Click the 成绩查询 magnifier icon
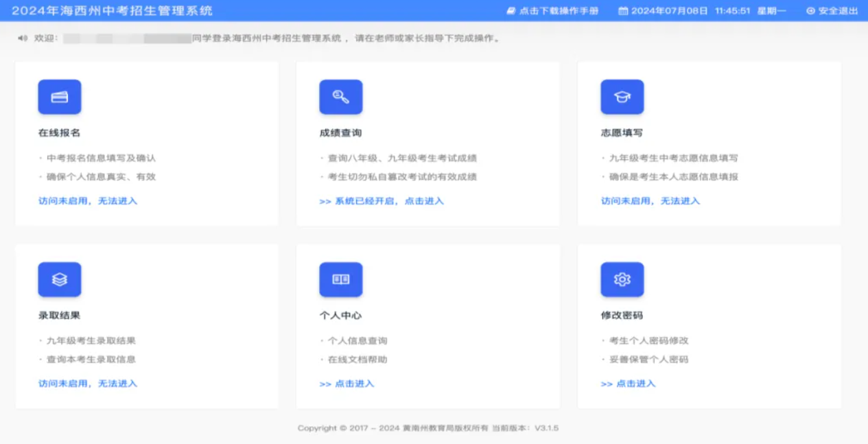 pyautogui.click(x=341, y=97)
